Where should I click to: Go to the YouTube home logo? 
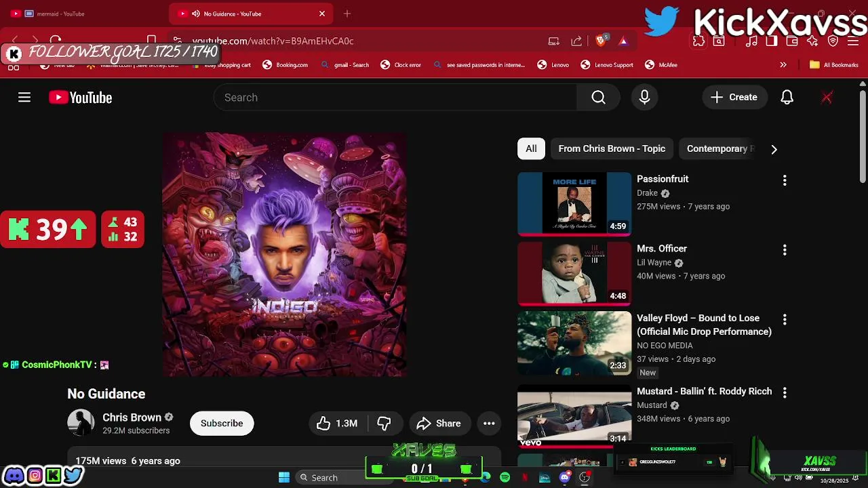coord(80,98)
